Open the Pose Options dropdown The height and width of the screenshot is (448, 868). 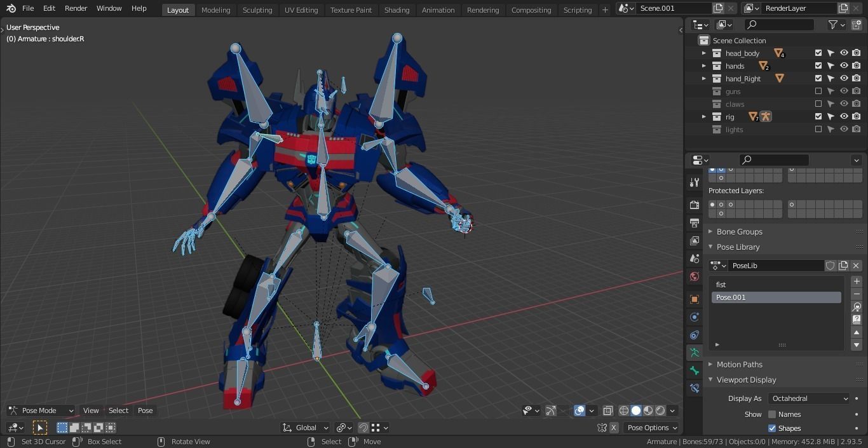[652, 428]
